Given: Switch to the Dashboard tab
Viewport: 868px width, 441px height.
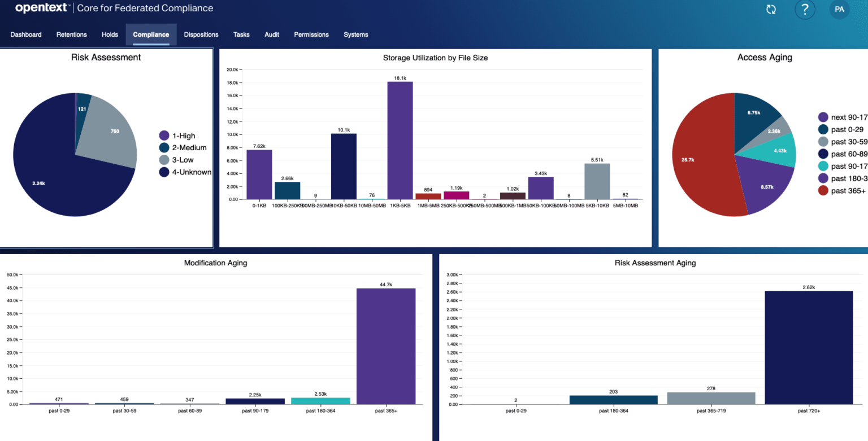Looking at the screenshot, I should [x=25, y=34].
